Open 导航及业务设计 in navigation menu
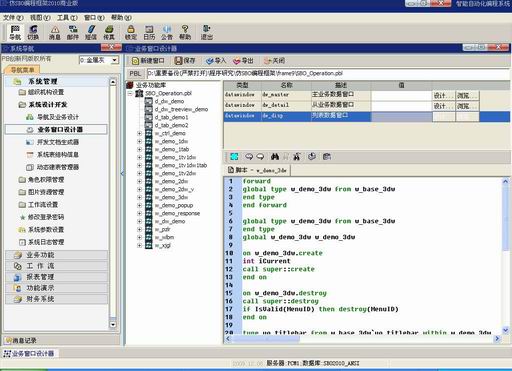This screenshot has height=371, width=512. [x=58, y=117]
